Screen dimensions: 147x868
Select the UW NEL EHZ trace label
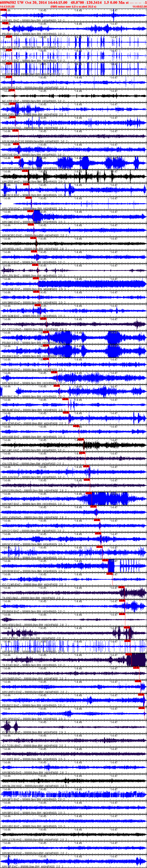click(x=33, y=21)
